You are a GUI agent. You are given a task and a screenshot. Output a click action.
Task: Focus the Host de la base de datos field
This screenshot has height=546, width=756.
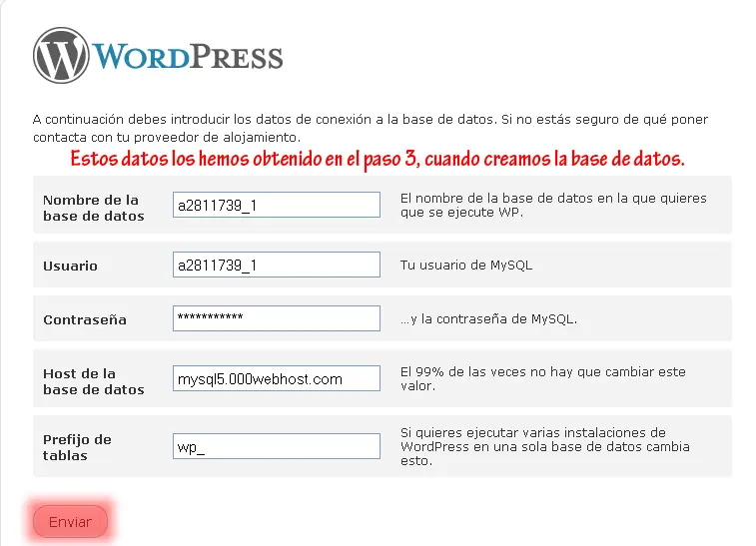[277, 378]
